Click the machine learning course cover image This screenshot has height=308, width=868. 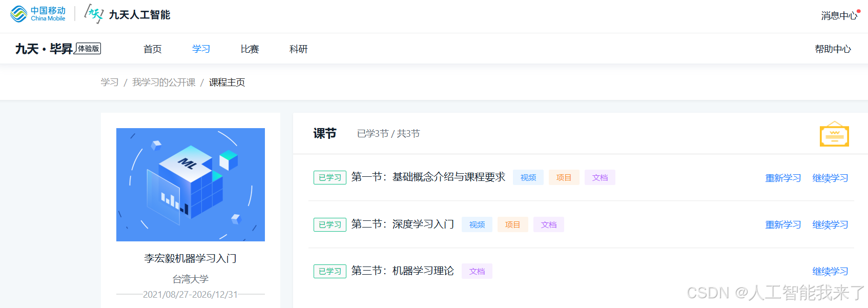191,184
